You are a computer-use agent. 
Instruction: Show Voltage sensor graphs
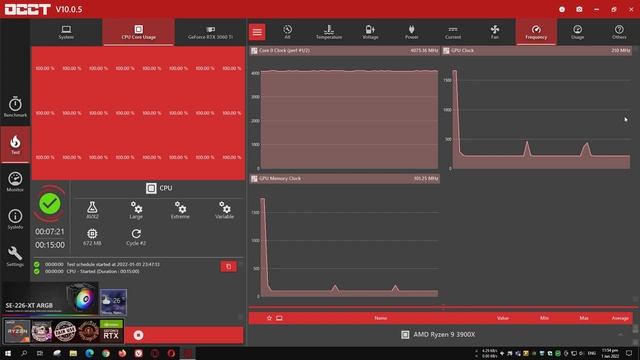click(x=370, y=32)
